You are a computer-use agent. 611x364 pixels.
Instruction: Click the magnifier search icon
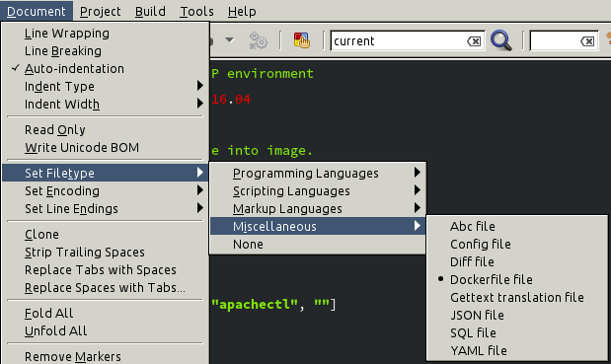pos(501,40)
